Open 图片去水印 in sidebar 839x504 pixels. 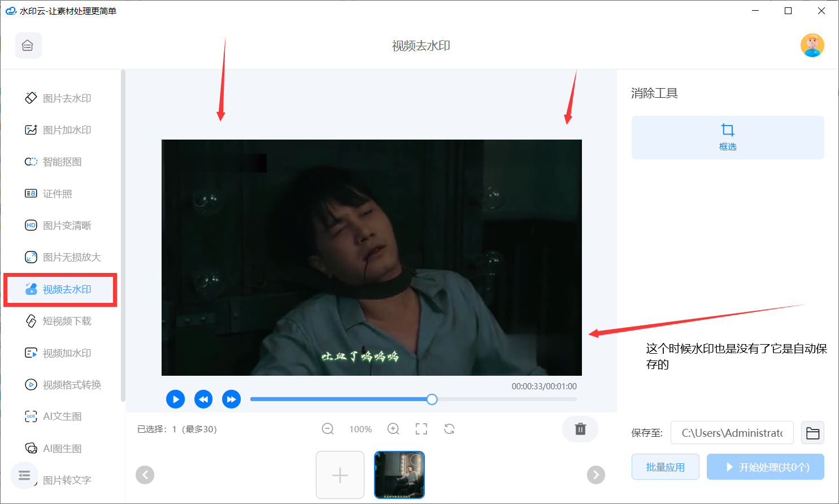(x=58, y=98)
